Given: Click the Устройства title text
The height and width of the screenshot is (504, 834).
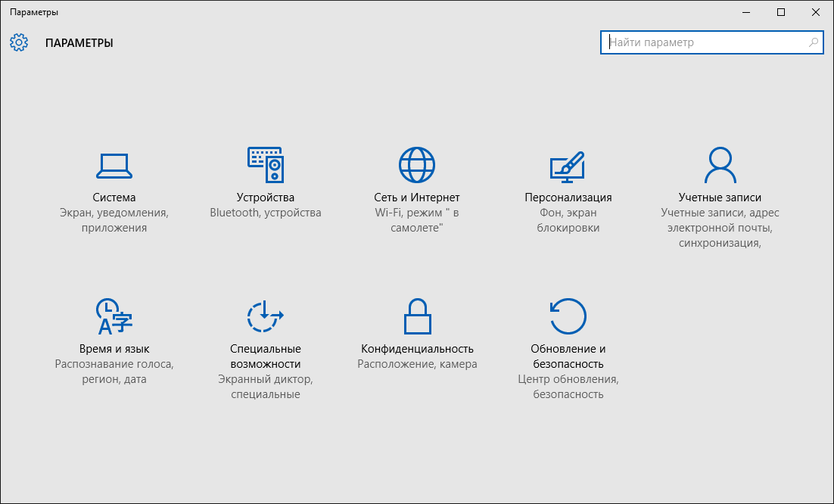Looking at the screenshot, I should point(266,198).
